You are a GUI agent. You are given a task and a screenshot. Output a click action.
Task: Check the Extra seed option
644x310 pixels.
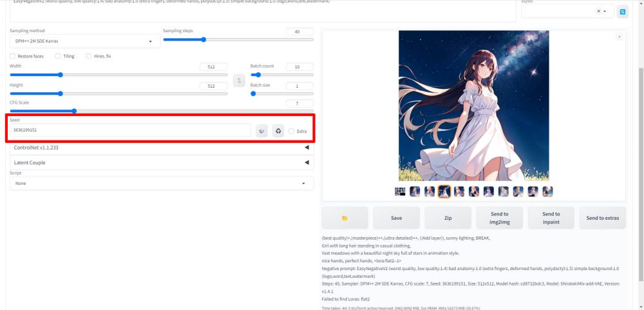292,131
